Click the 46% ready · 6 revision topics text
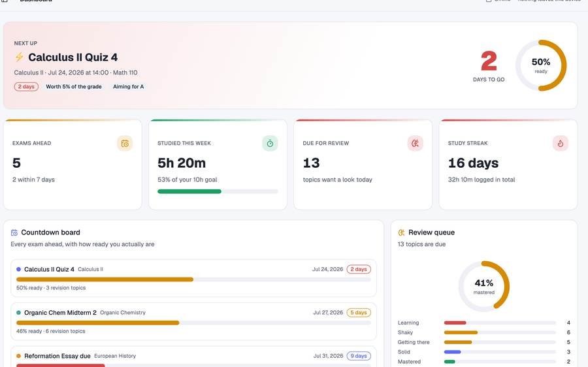Image resolution: width=588 pixels, height=367 pixels. (x=50, y=331)
